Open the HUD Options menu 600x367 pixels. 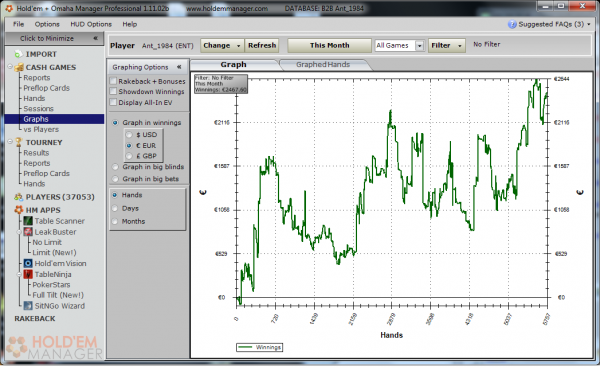(x=91, y=24)
